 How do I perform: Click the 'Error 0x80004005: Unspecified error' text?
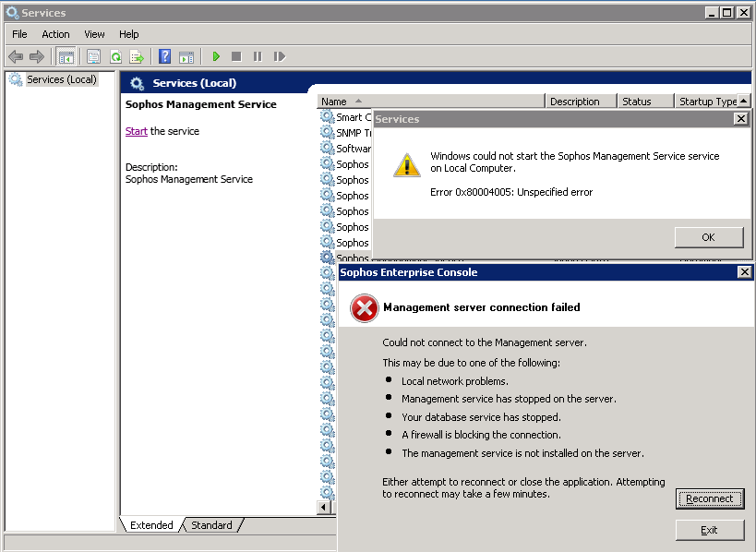pyautogui.click(x=511, y=192)
